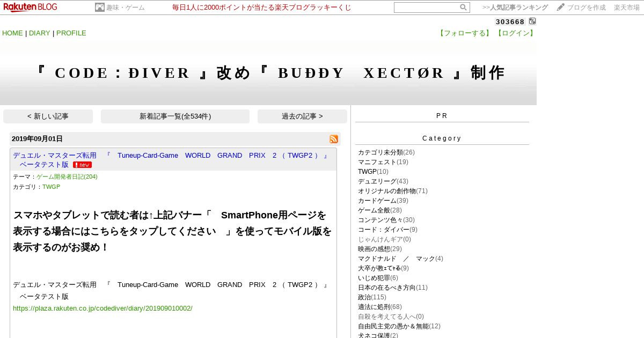Select category 自由民主党の愚か＆無能

pyautogui.click(x=393, y=326)
